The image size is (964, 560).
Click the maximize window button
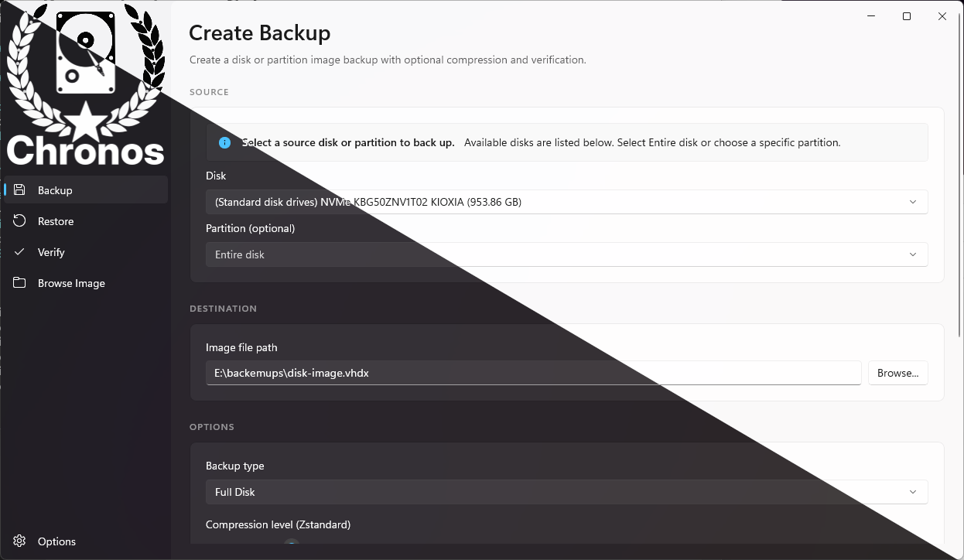906,15
